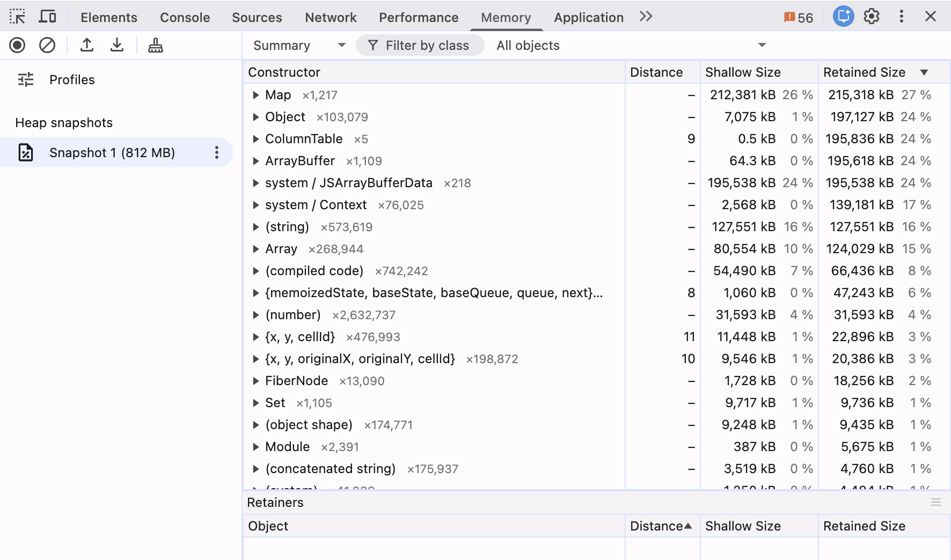The image size is (951, 560).
Task: Expand the Map constructor row
Action: (256, 95)
